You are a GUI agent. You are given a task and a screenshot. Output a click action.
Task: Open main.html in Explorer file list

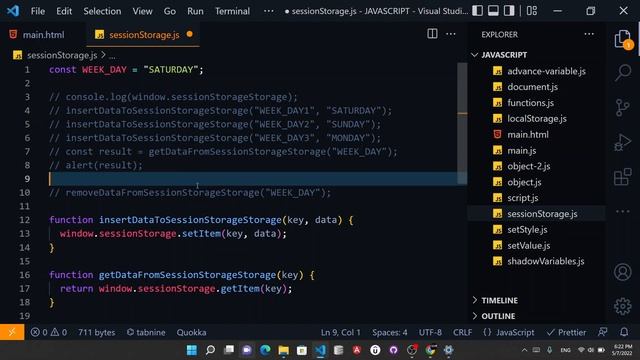[x=528, y=135]
